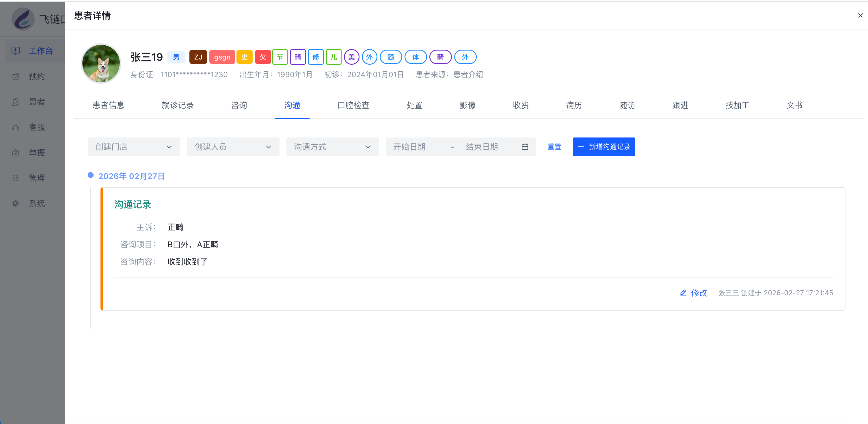This screenshot has height=424, width=868.
Task: Click the gsgn red tag badge
Action: (222, 57)
